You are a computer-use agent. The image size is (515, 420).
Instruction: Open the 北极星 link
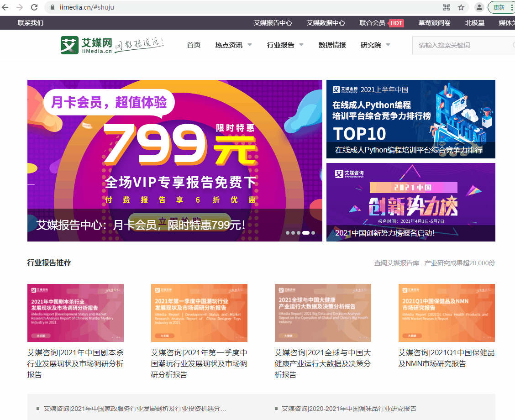coord(475,23)
